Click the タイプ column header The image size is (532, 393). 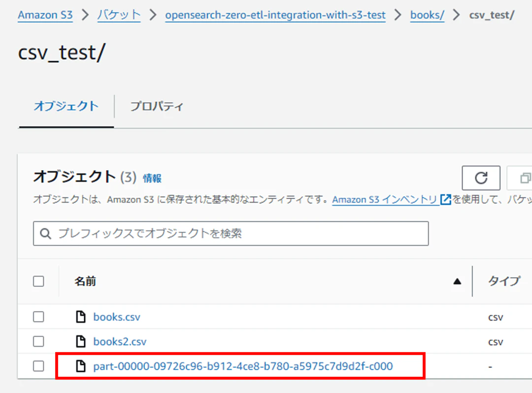pos(504,281)
